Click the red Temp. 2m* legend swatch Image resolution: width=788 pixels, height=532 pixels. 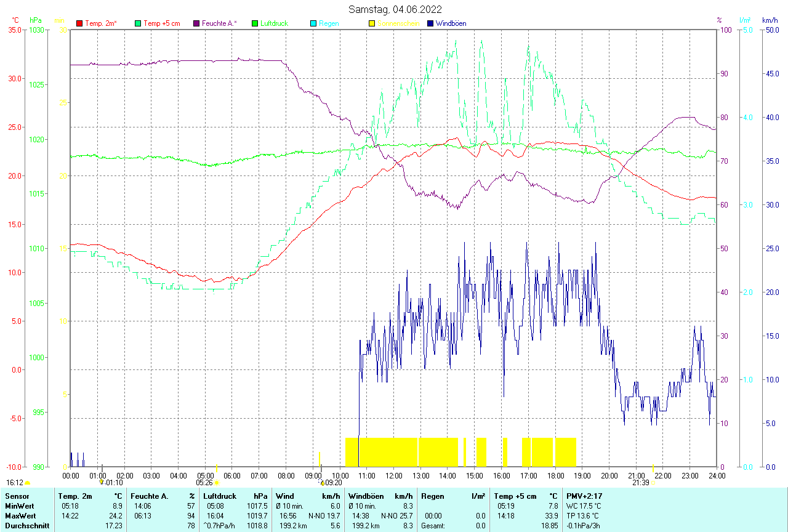79,23
